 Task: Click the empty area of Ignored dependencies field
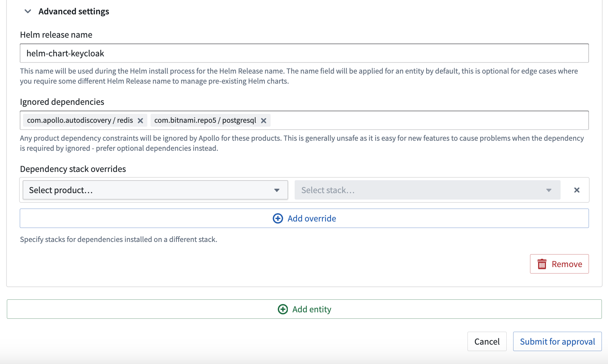[x=429, y=120]
